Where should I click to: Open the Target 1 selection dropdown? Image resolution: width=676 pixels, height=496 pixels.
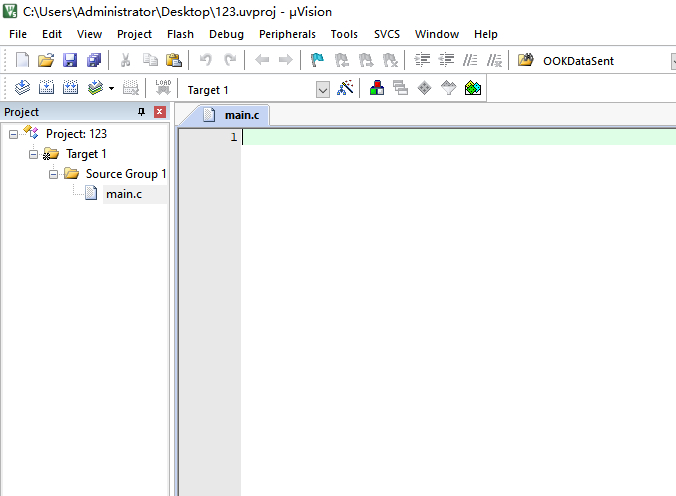click(322, 90)
